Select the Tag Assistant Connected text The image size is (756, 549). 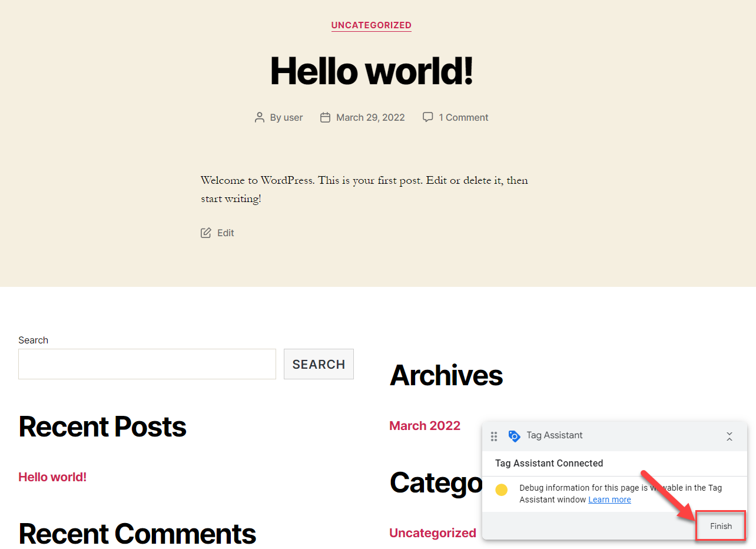point(549,463)
